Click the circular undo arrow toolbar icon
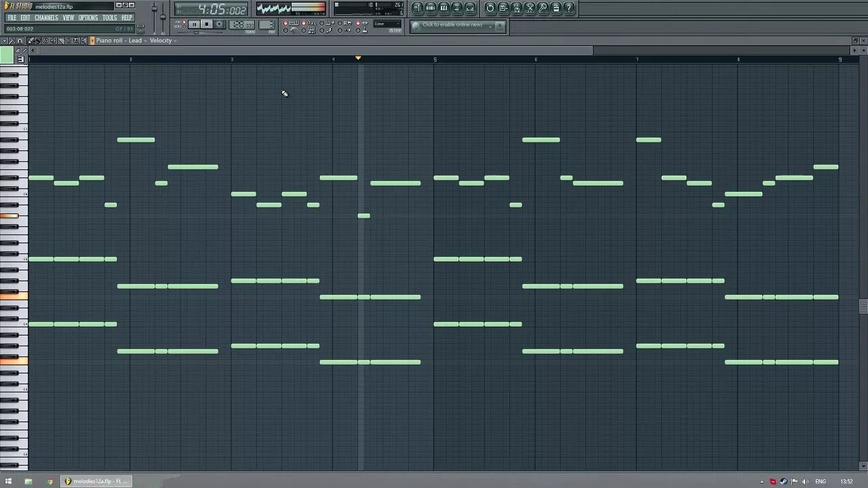Image resolution: width=868 pixels, height=488 pixels. click(490, 8)
